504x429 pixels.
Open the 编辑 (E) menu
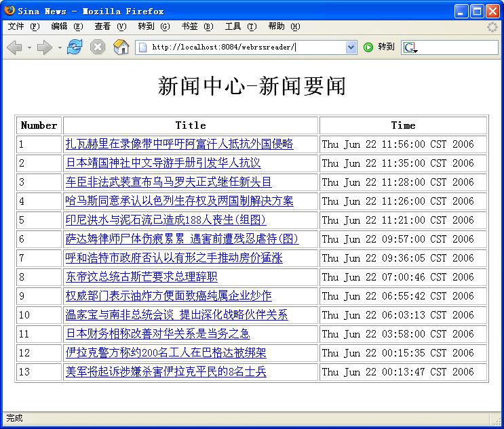[x=67, y=26]
